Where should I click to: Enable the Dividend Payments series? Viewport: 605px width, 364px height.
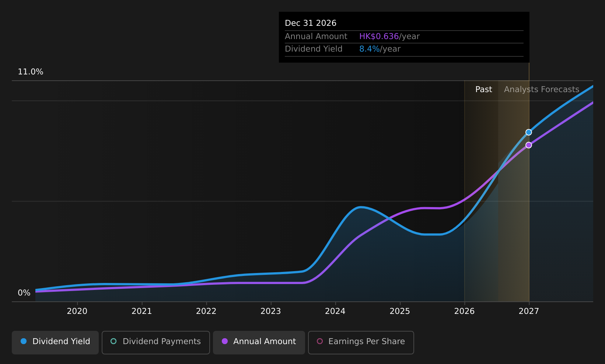click(156, 343)
